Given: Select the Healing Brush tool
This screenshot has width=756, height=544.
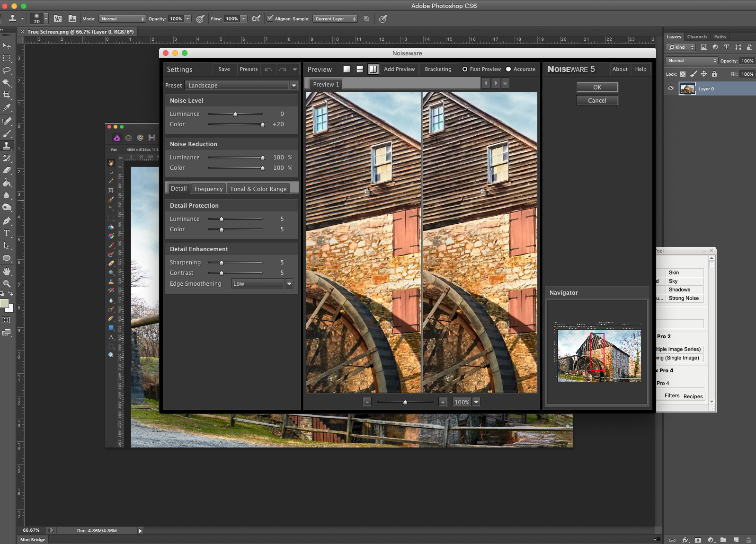Looking at the screenshot, I should coord(7,121).
